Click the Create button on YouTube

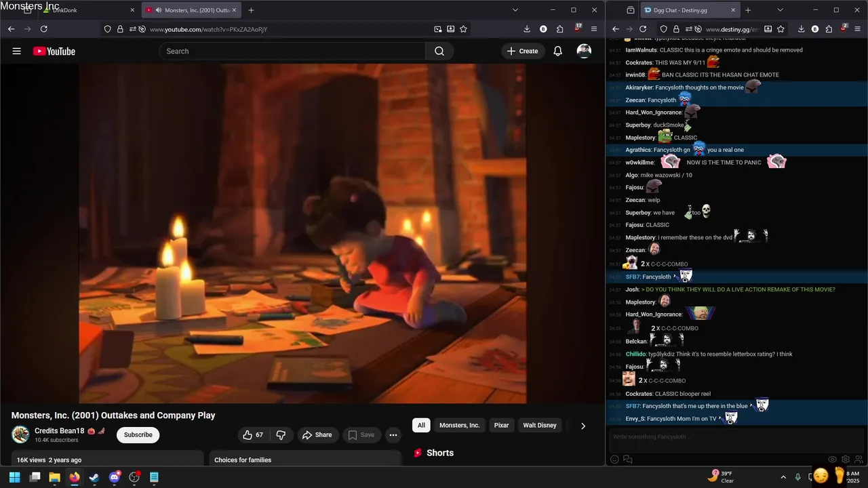pyautogui.click(x=522, y=51)
